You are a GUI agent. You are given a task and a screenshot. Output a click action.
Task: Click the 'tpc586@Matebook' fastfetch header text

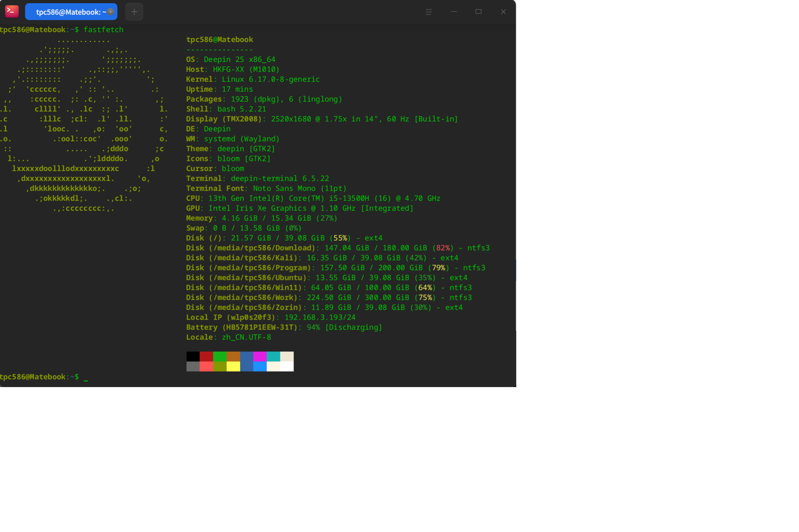(220, 40)
